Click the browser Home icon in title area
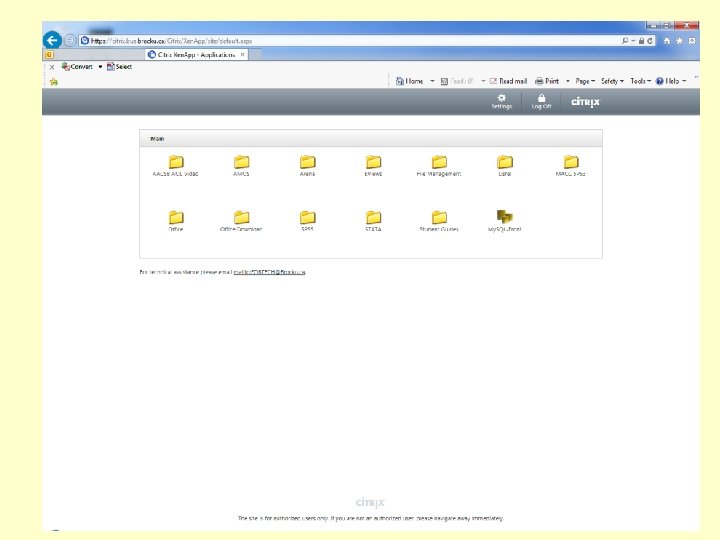The image size is (720, 540). (x=667, y=41)
